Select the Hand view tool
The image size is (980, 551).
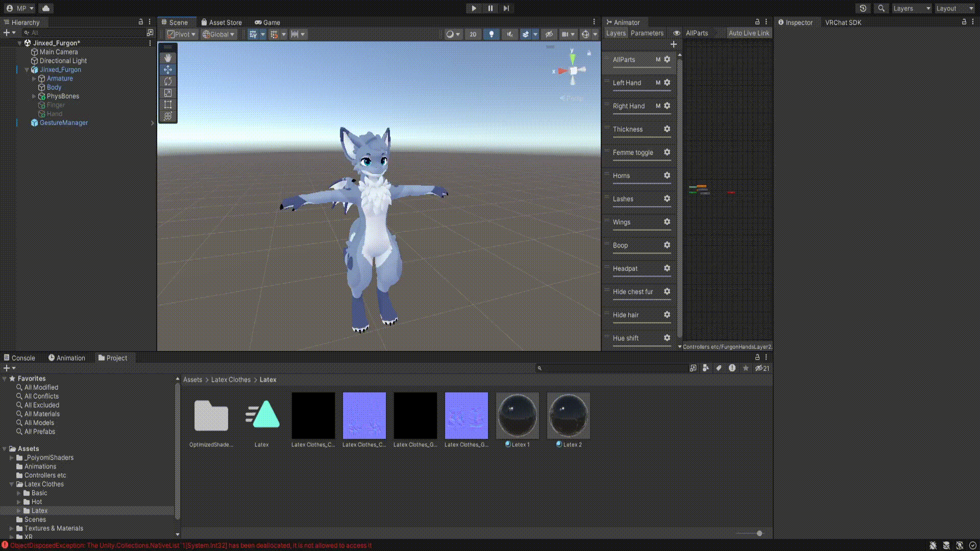pyautogui.click(x=167, y=58)
